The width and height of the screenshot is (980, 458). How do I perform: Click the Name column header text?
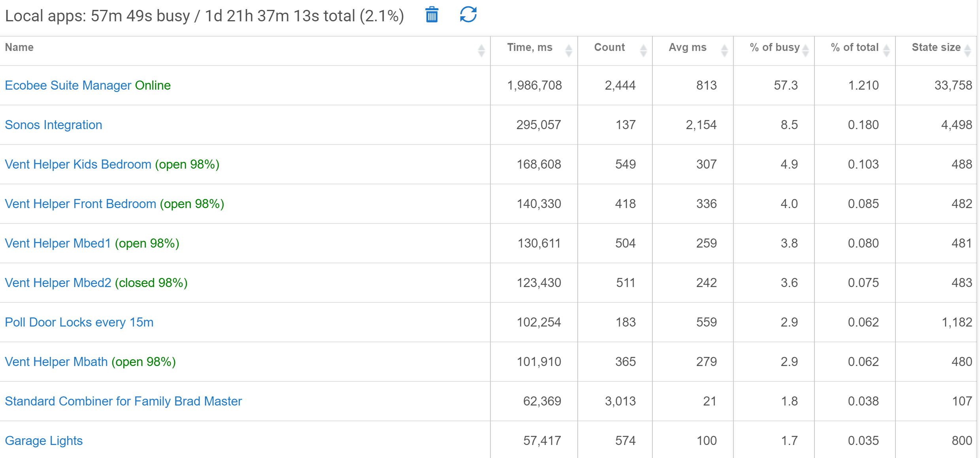click(19, 47)
